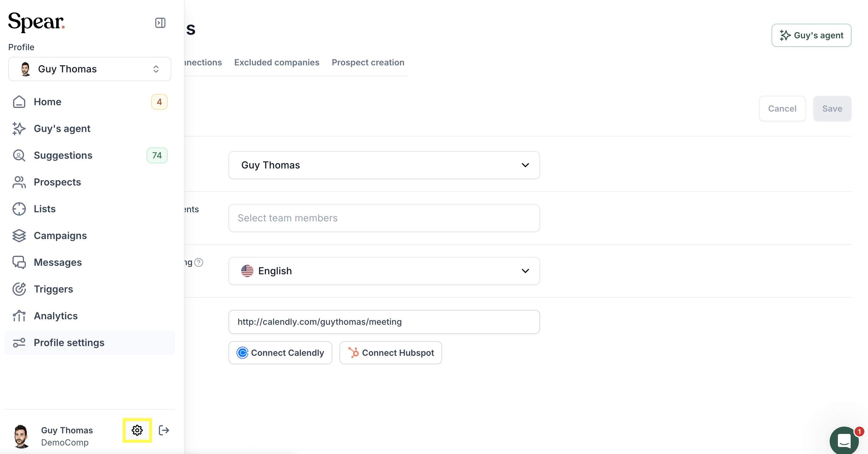This screenshot has width=868, height=454.
Task: Expand the English language dropdown
Action: (x=384, y=271)
